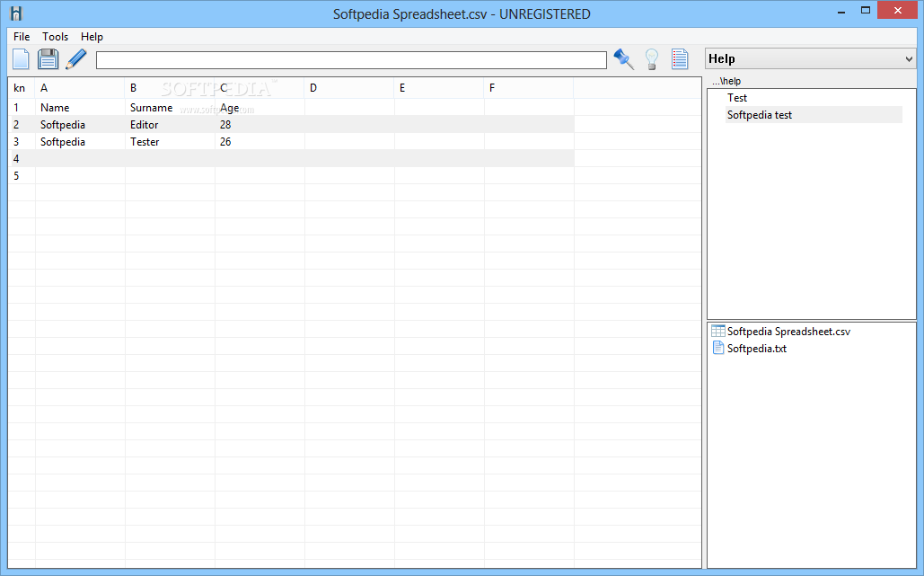Screen dimensions: 924x576
Task: Open the File menu
Action: point(22,37)
